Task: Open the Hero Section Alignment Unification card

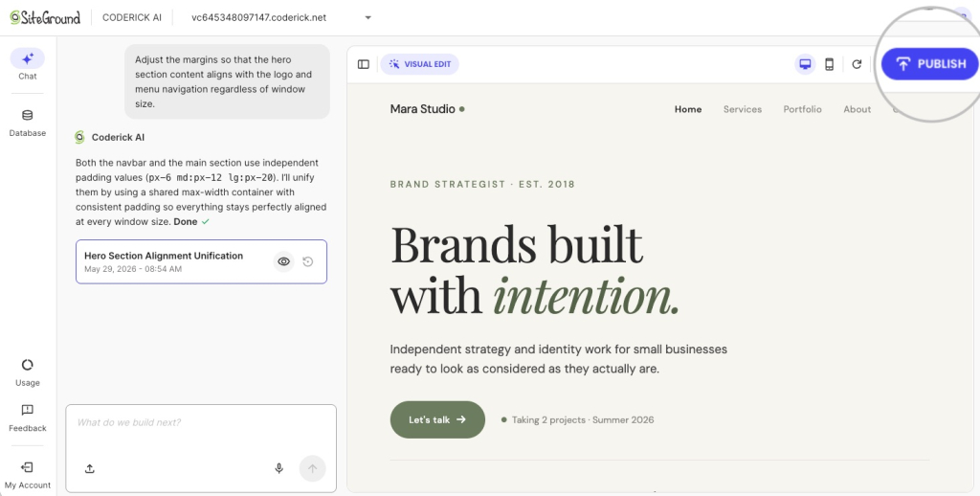Action: (x=201, y=261)
